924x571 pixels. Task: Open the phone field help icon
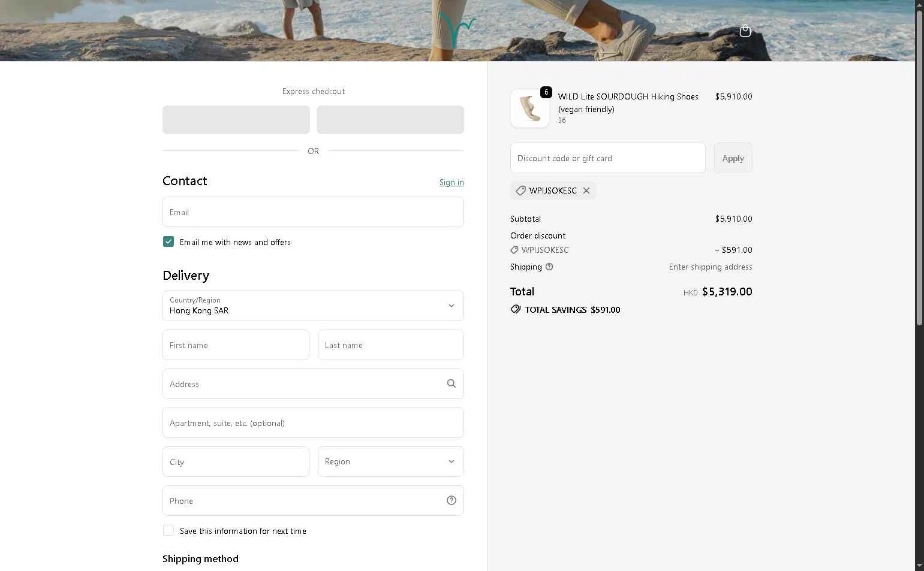pyautogui.click(x=452, y=500)
